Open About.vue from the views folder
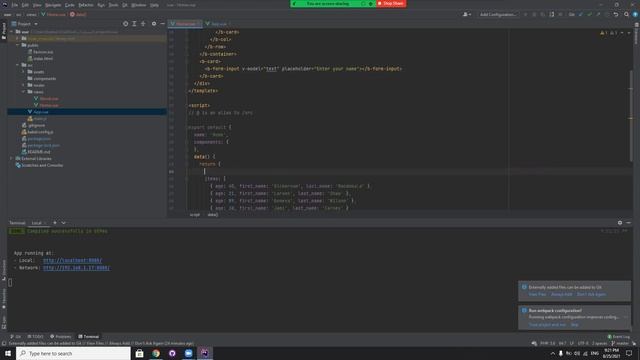 [49, 98]
